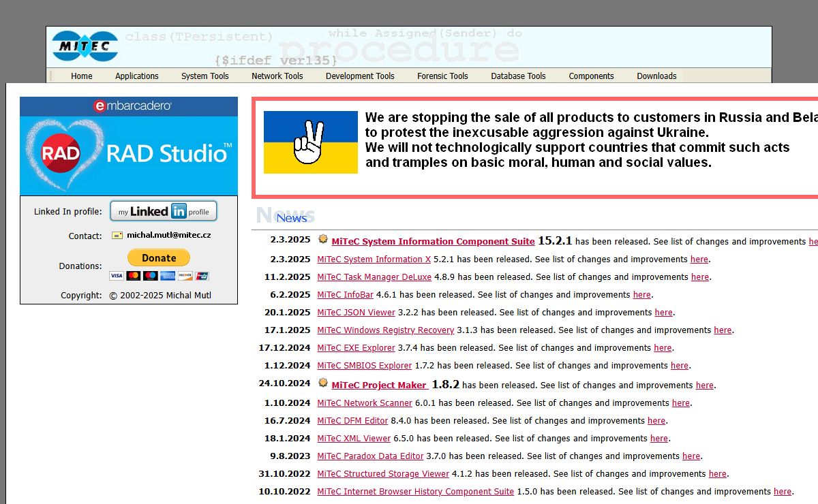This screenshot has height=504, width=818.
Task: Open MiTeC Paradox Data Editor link
Action: point(370,456)
